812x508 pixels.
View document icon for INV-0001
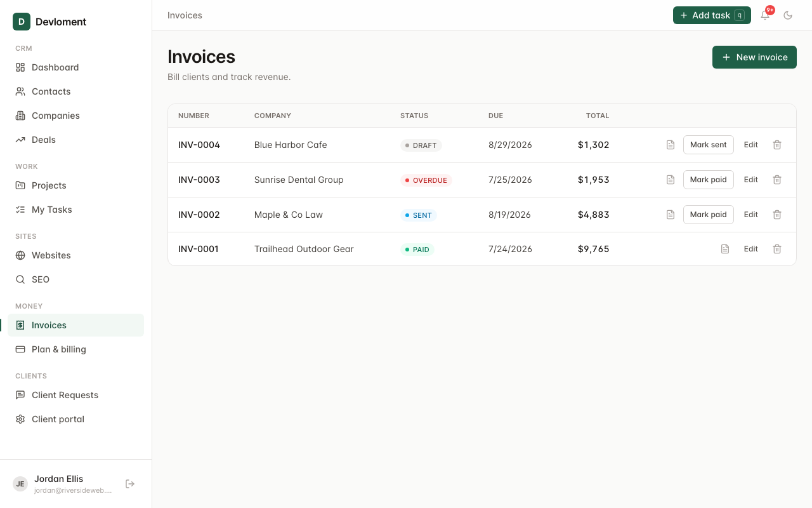point(725,249)
